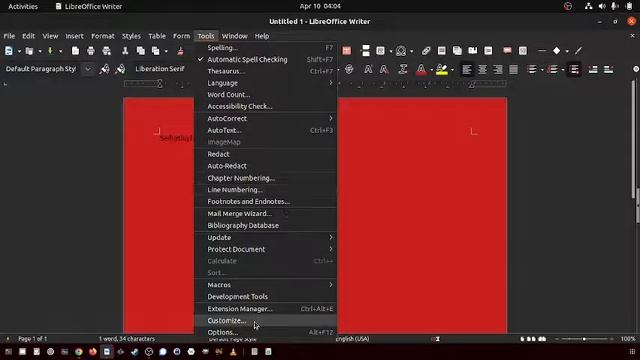Select Spelling... menu entry
The height and width of the screenshot is (360, 640).
265,48
